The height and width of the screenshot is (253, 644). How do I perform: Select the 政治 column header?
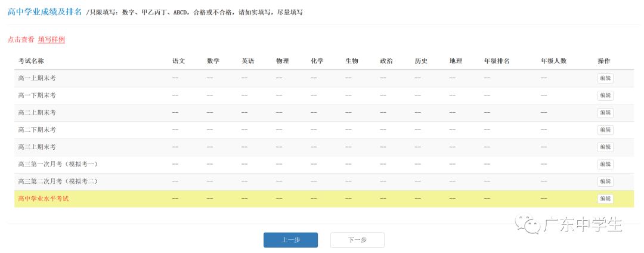coord(386,61)
